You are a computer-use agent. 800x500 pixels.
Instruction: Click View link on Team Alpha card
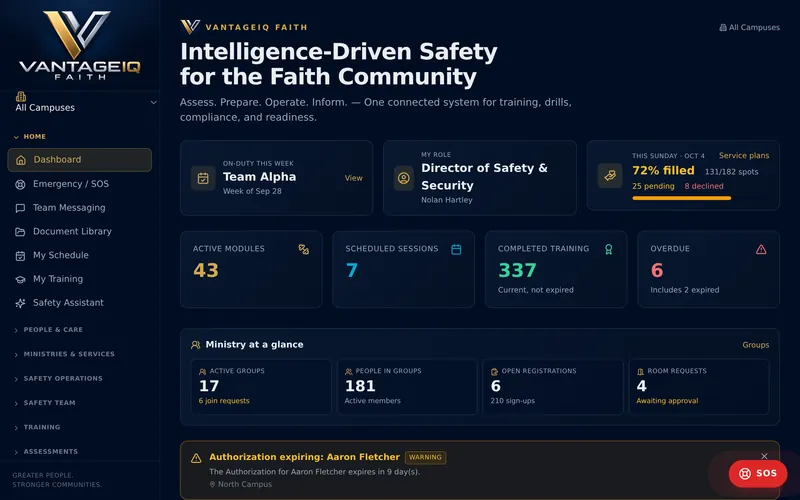click(x=354, y=178)
